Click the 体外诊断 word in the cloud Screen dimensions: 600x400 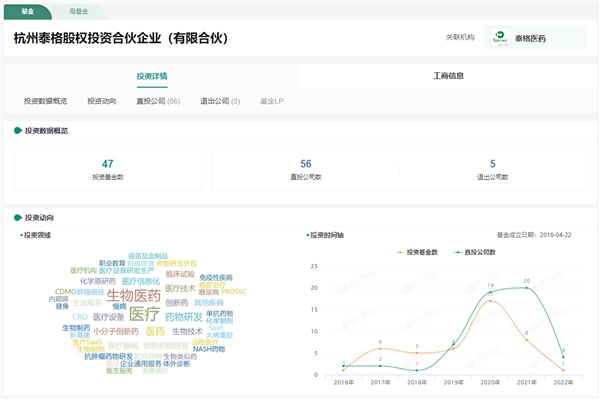[x=176, y=364]
